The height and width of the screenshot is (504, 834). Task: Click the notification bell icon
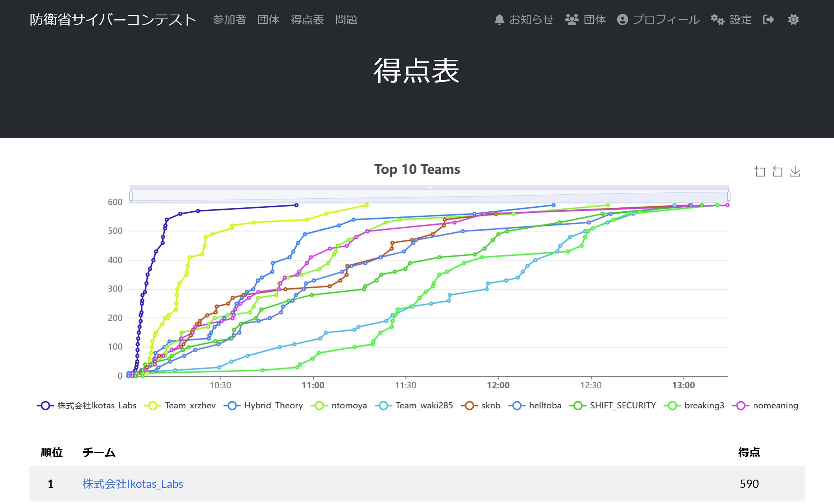coord(499,19)
